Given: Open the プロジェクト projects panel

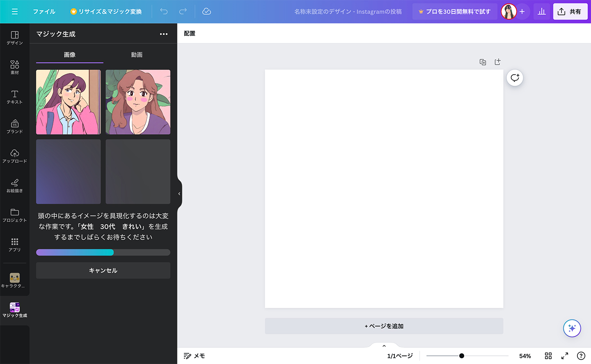Looking at the screenshot, I should coord(15,215).
